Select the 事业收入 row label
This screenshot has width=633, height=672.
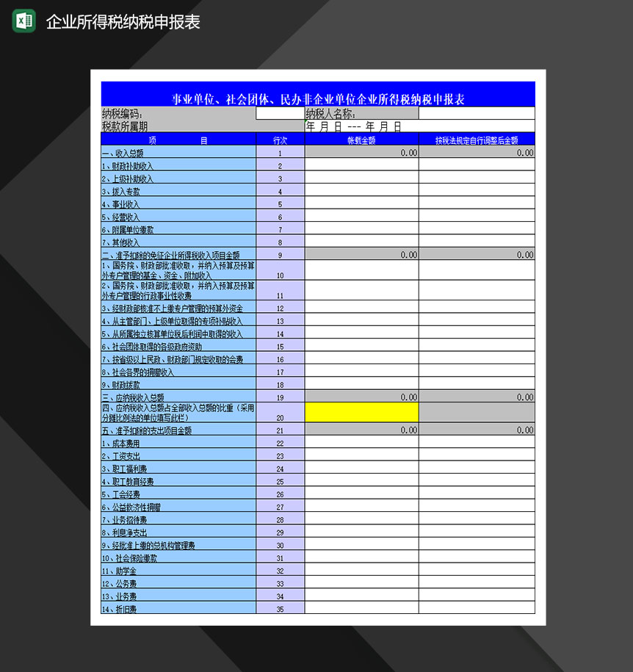pos(125,203)
